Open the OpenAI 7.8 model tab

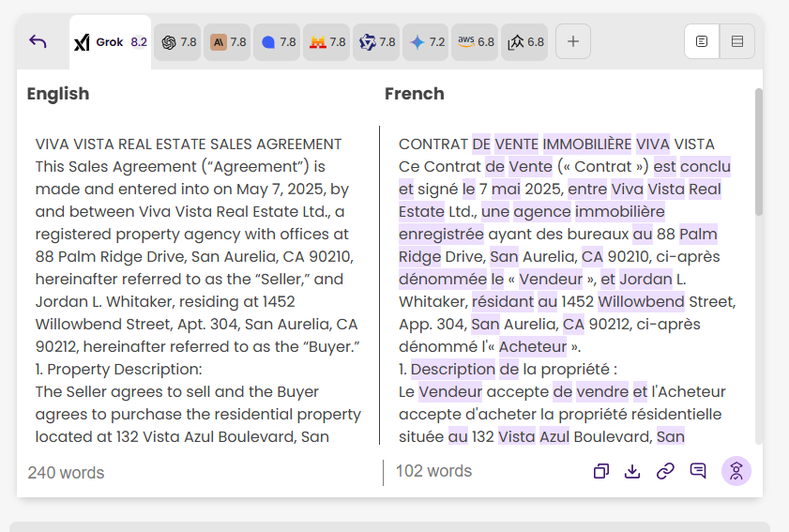point(178,42)
